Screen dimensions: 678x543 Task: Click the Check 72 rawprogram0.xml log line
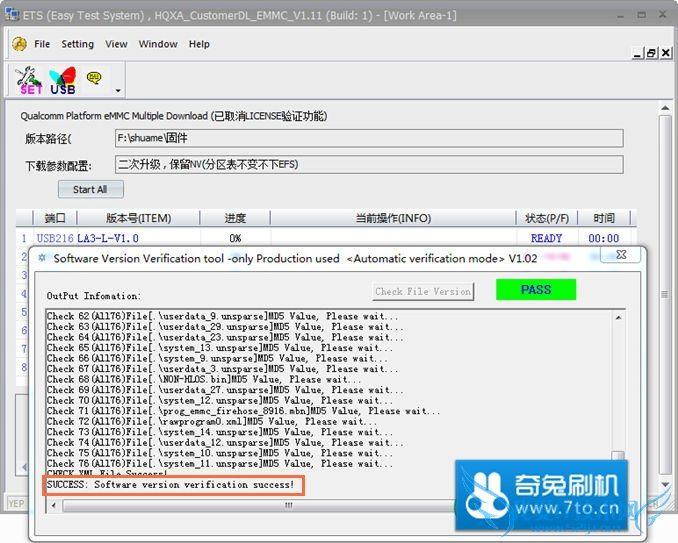212,422
